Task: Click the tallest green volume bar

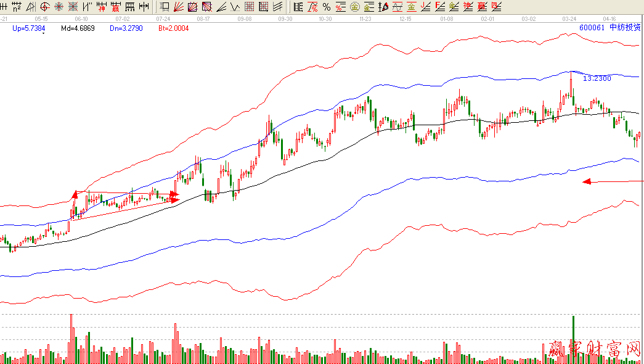Action: coord(574,338)
